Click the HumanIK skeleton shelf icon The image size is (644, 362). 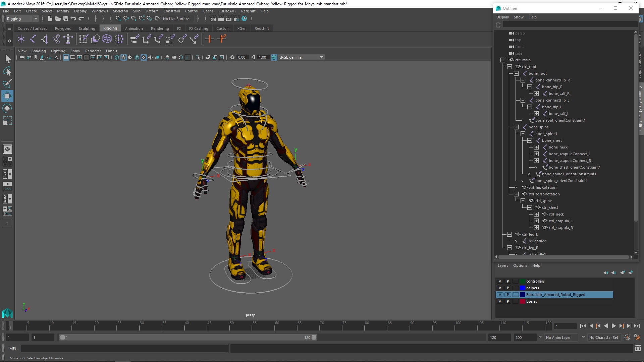(x=68, y=39)
